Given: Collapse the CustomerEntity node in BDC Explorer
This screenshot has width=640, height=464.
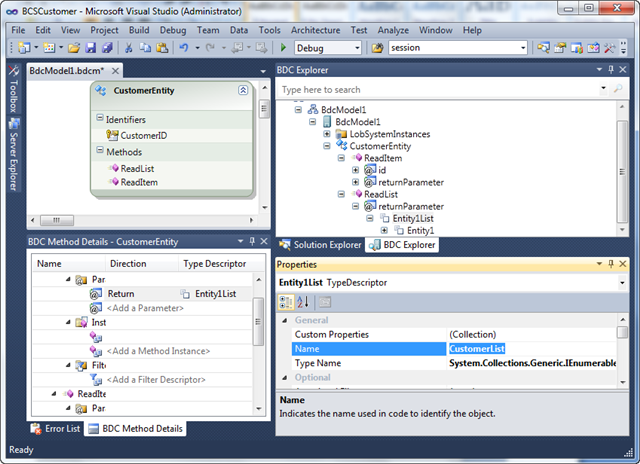Looking at the screenshot, I should click(327, 146).
